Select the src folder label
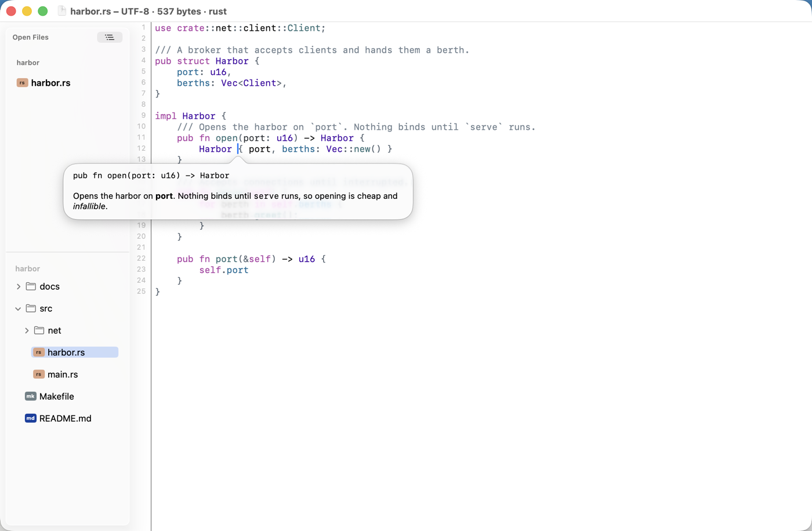 46,308
